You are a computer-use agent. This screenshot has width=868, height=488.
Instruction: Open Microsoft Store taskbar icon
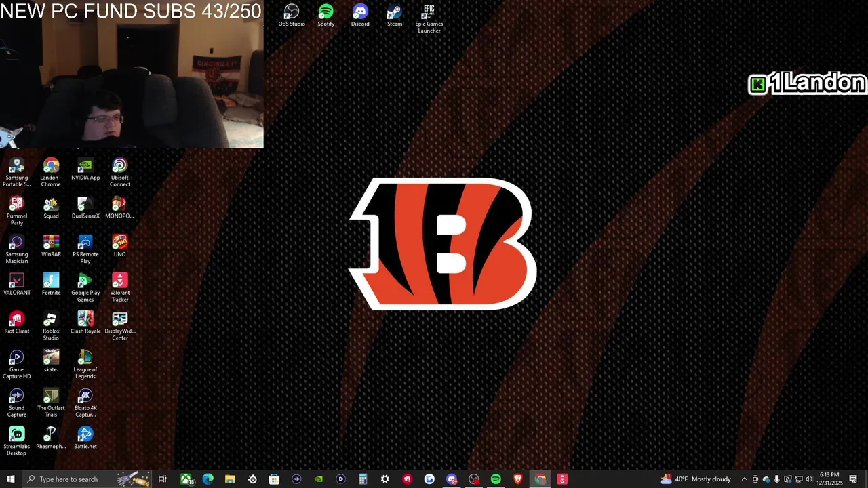274,479
